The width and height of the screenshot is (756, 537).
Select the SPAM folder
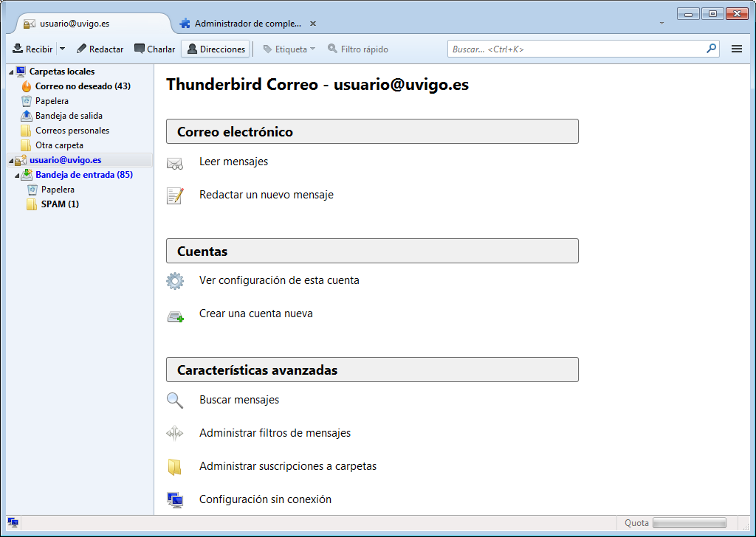tap(60, 204)
